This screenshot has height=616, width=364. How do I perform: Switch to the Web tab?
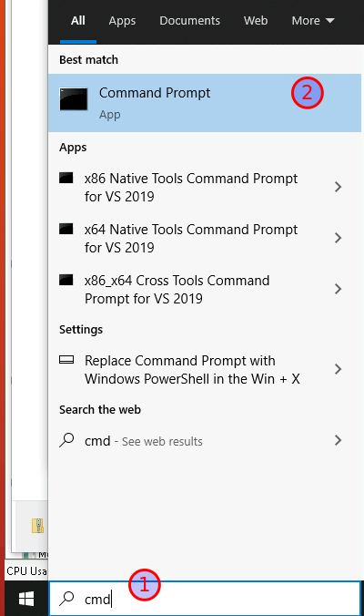(256, 21)
